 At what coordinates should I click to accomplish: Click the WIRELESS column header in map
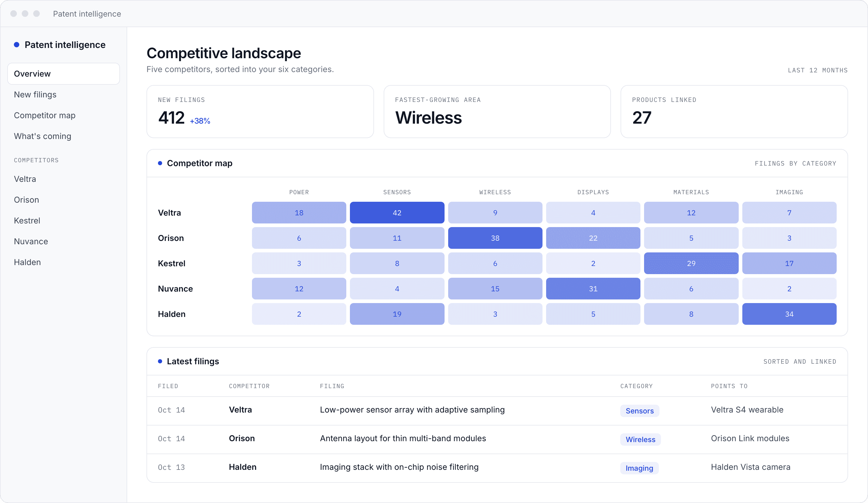point(495,192)
